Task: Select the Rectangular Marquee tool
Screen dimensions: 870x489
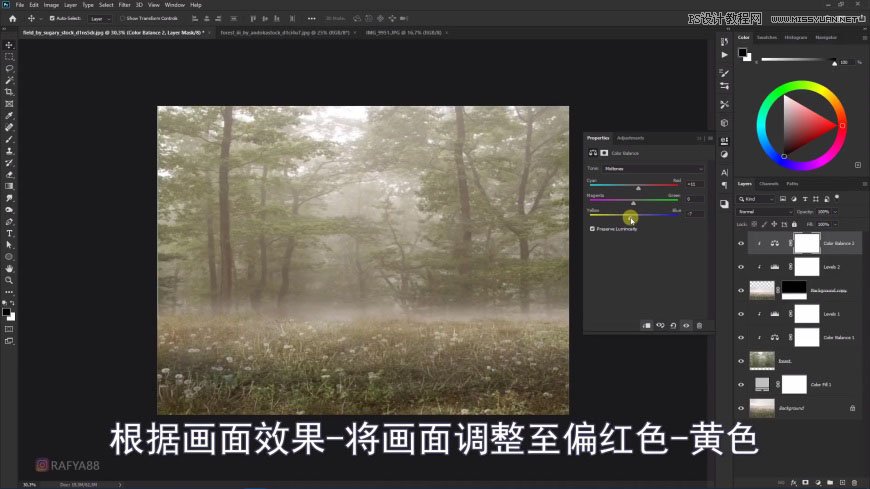Action: 9,57
